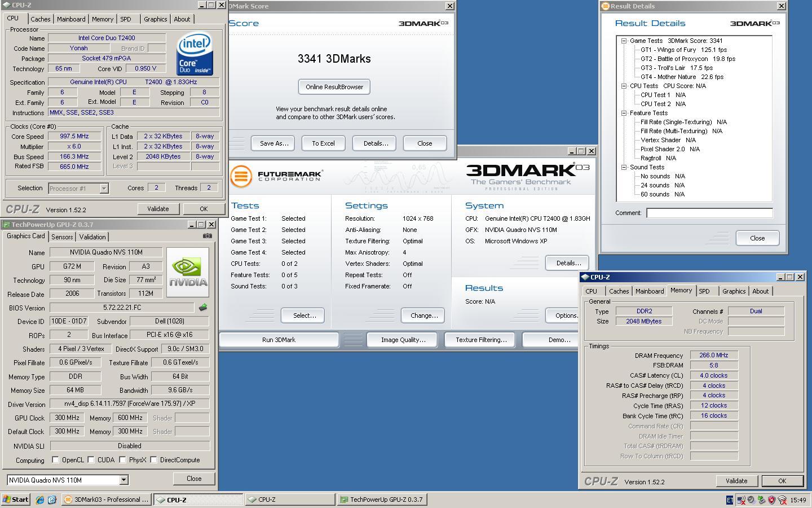Click Details... button in System section
812x508 pixels.
coord(568,263)
